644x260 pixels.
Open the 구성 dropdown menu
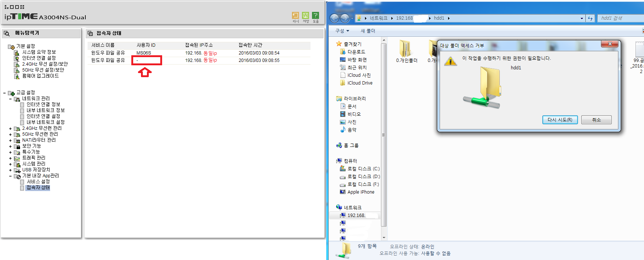tap(342, 31)
